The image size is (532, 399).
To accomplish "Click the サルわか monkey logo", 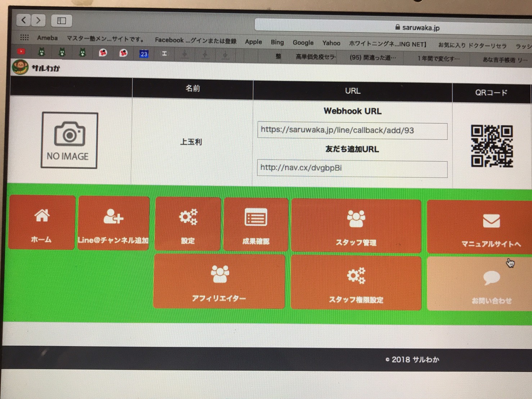I will pos(20,67).
